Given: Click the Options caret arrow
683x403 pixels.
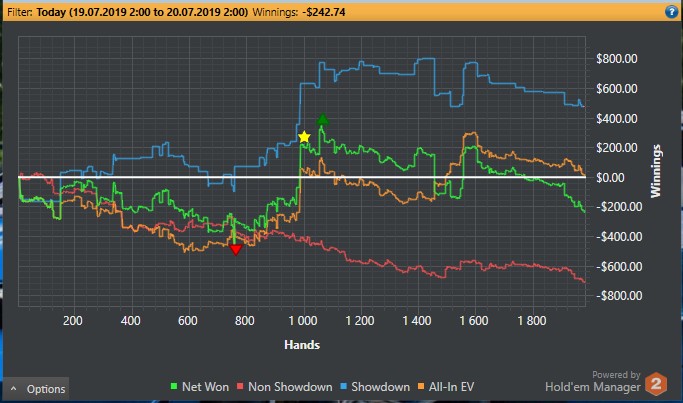Looking at the screenshot, I should click(x=14, y=388).
